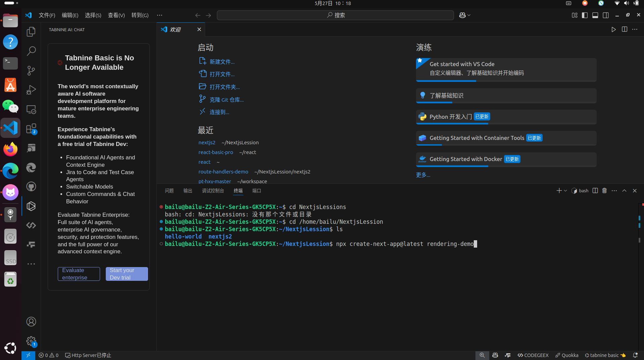Image resolution: width=644 pixels, height=360 pixels.
Task: Open the Search view in activity bar
Action: [31, 51]
